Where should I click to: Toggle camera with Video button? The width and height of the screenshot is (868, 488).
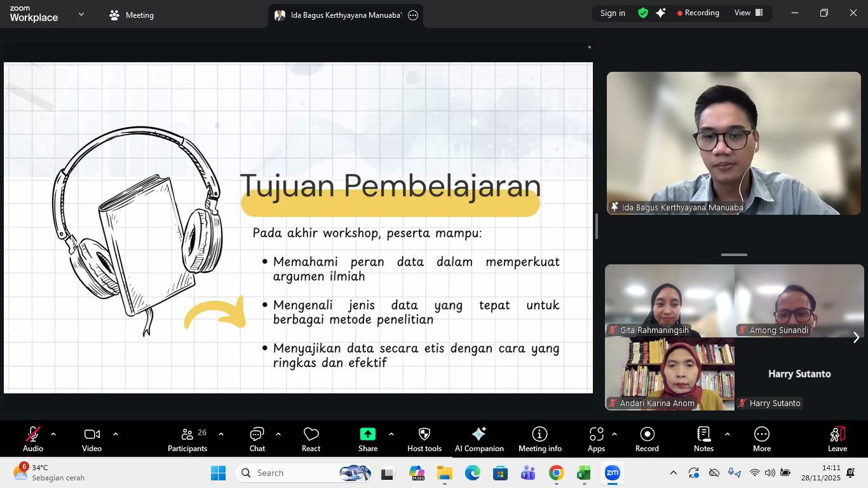(x=92, y=435)
